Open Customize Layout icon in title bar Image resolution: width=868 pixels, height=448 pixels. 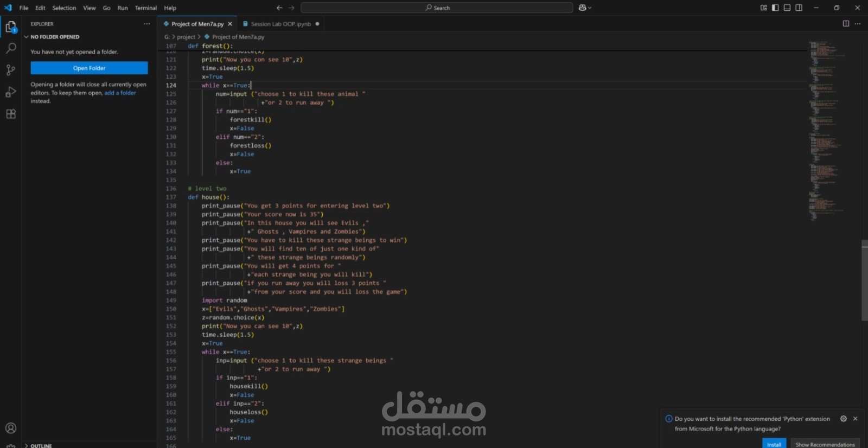point(764,8)
